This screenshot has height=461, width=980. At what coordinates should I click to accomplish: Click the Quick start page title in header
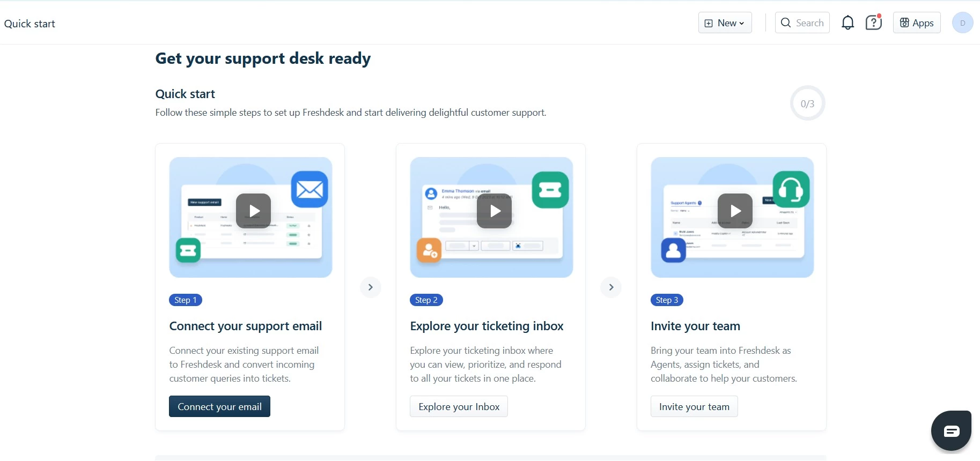click(30, 24)
